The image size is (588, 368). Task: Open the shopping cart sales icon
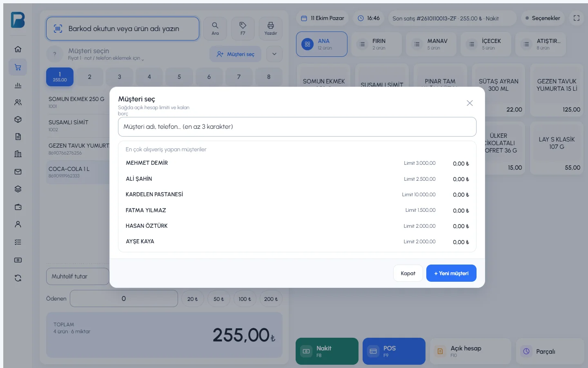18,67
